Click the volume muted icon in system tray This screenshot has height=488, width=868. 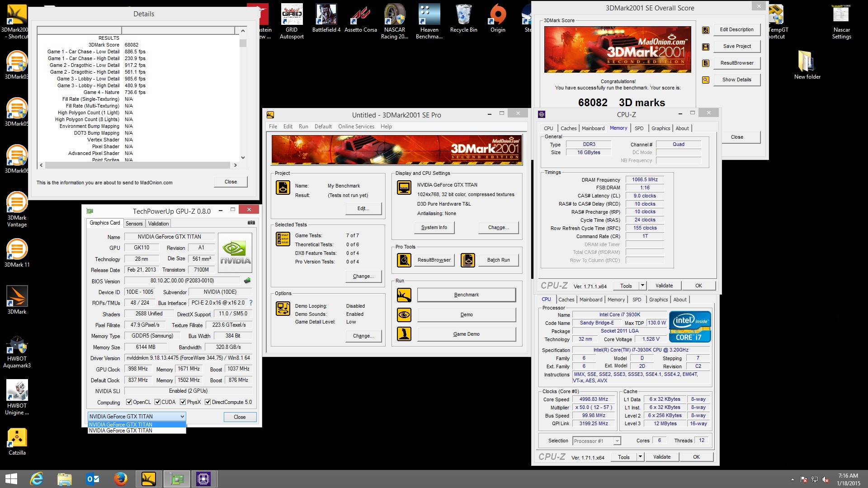click(x=826, y=479)
